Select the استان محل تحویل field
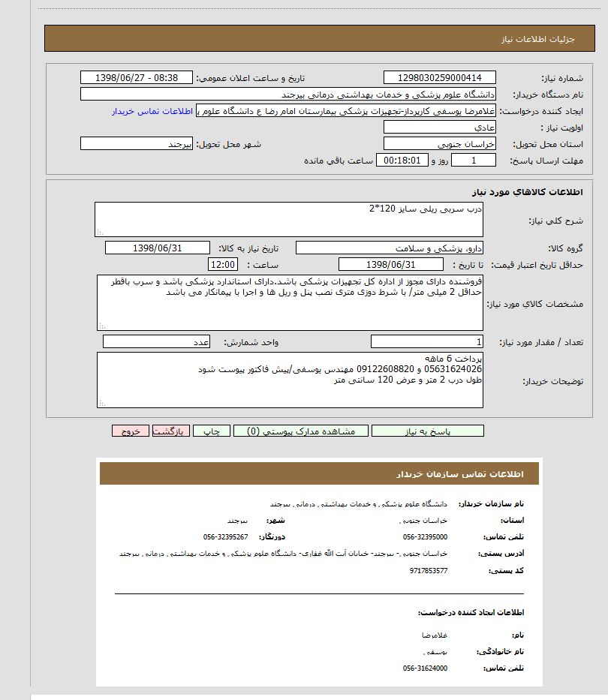This screenshot has width=608, height=700. (439, 144)
